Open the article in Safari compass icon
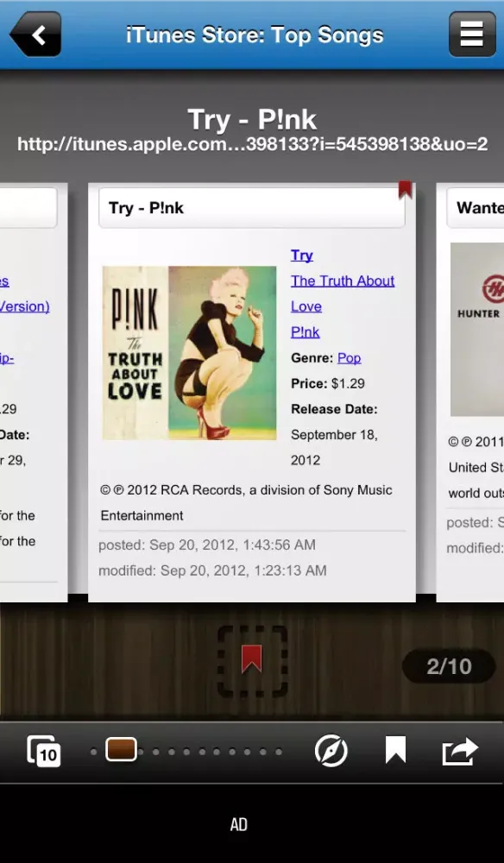The width and height of the screenshot is (504, 863). coord(331,752)
